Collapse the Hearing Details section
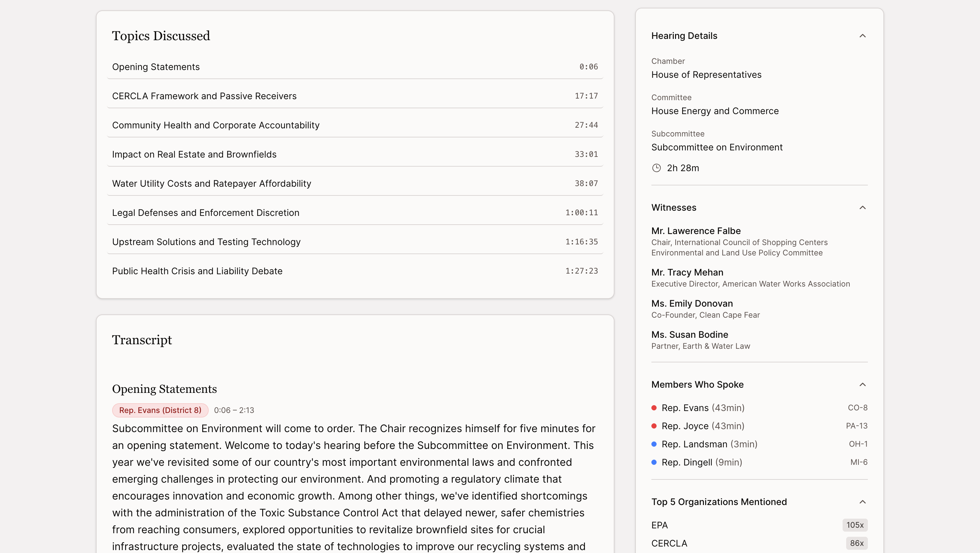Screen dimensions: 980x553 click(x=862, y=36)
